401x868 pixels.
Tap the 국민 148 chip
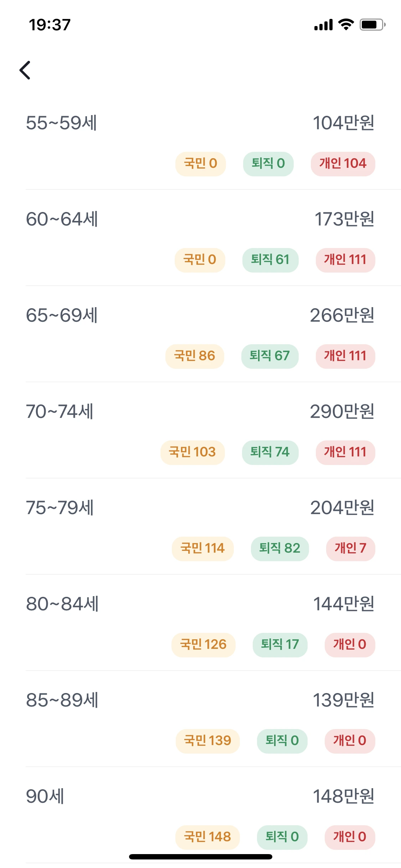207,837
